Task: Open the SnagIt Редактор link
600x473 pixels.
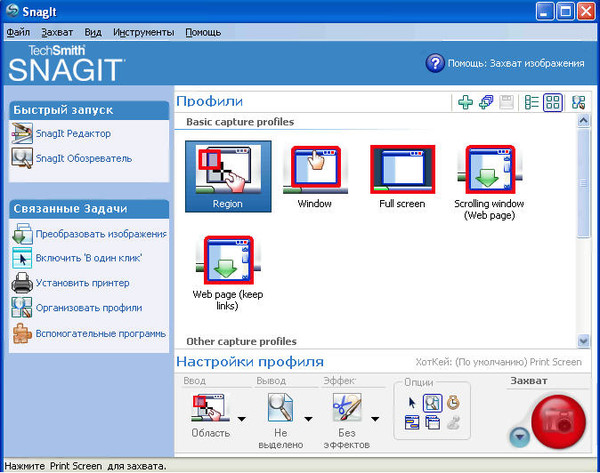Action: click(x=73, y=134)
